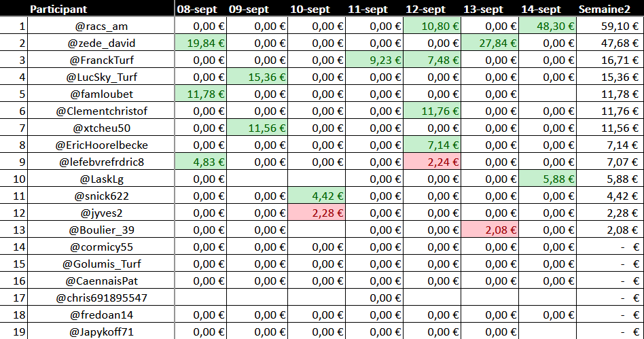Viewport: 644px width, 339px height.
Task: Select the @racs_am participant cell
Action: (102, 26)
